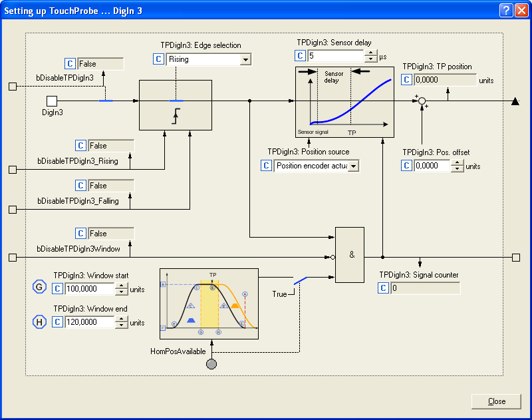The height and width of the screenshot is (420, 532).
Task: Decrease the Window end value
Action: pyautogui.click(x=122, y=325)
